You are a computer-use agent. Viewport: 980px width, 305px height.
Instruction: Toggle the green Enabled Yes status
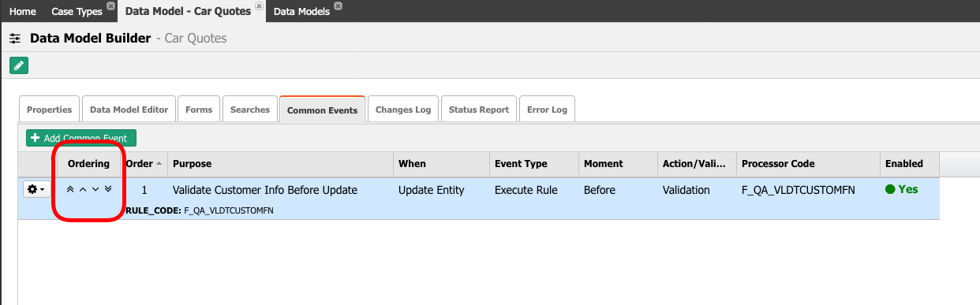click(x=901, y=189)
